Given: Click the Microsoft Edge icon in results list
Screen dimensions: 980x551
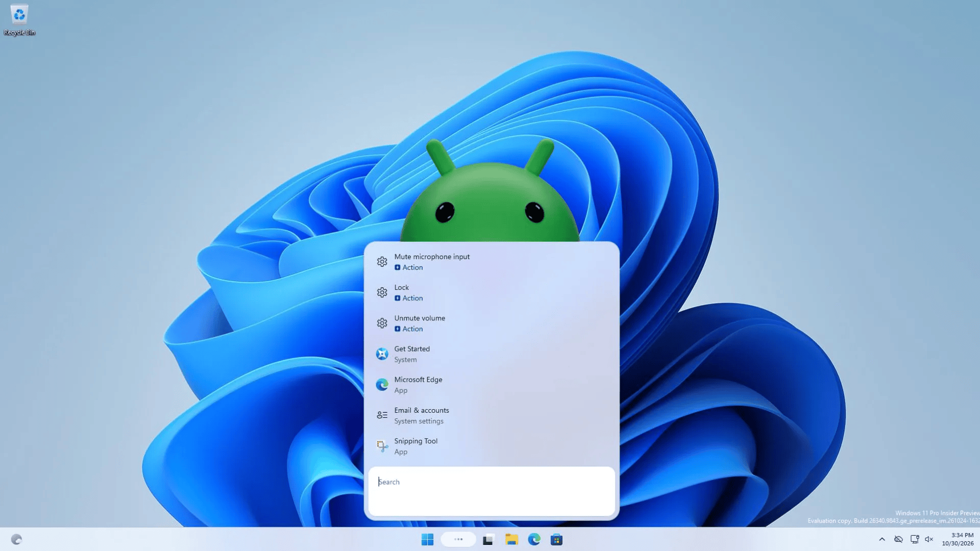Looking at the screenshot, I should (382, 384).
